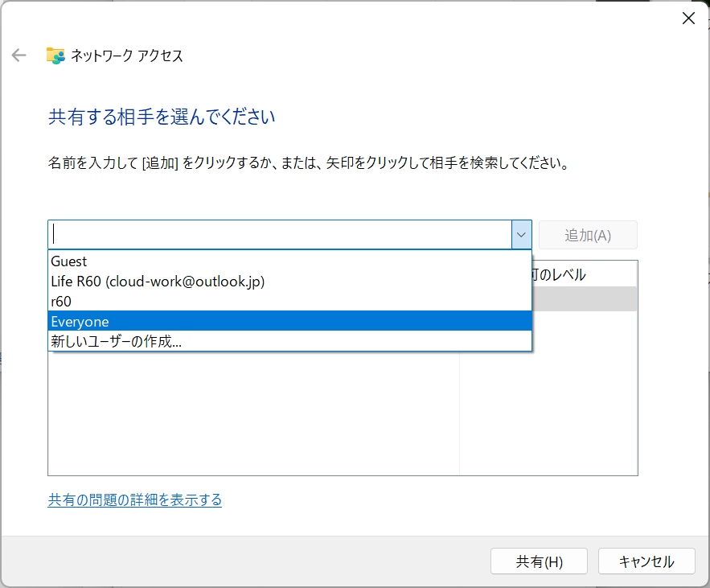Click the ネットワーク アクセス title text
Screen dimensions: 710x588
click(127, 56)
